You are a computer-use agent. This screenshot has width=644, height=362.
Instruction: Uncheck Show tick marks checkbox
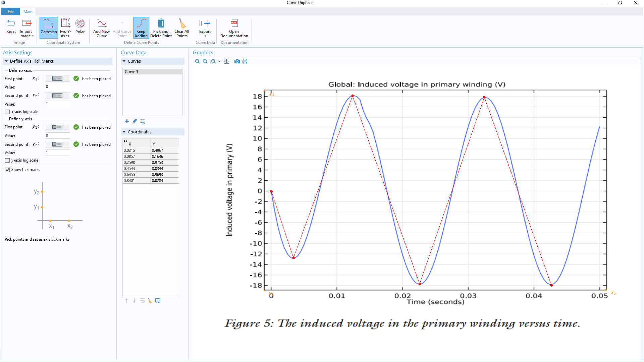[7, 170]
